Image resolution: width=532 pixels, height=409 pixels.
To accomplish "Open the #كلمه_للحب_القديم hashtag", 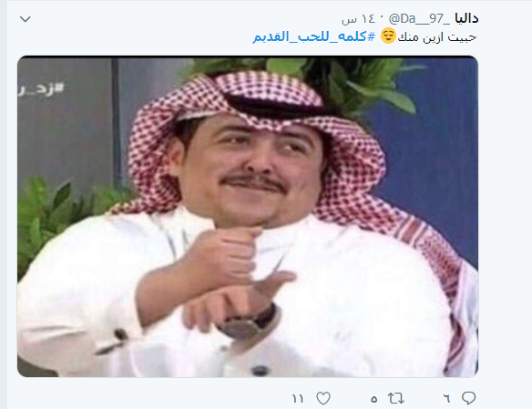I will click(314, 36).
